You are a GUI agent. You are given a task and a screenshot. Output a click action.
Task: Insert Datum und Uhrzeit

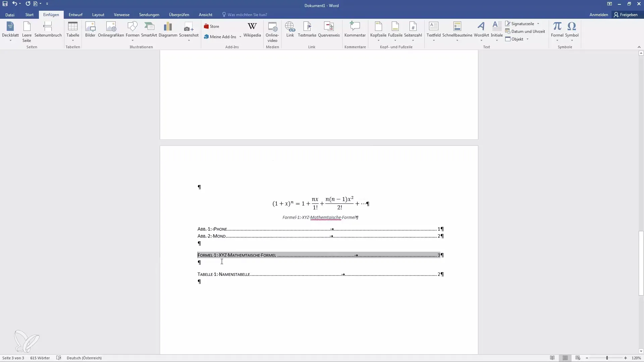[525, 32]
